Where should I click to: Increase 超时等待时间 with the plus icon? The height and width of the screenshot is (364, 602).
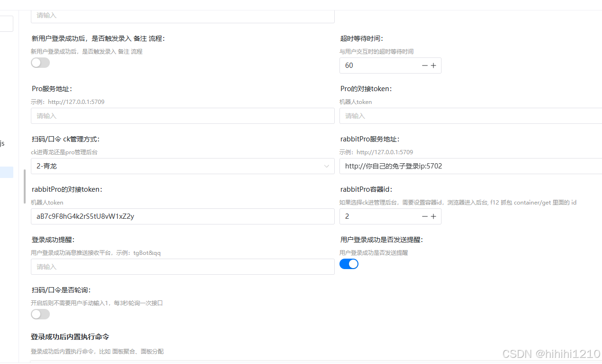pyautogui.click(x=433, y=65)
